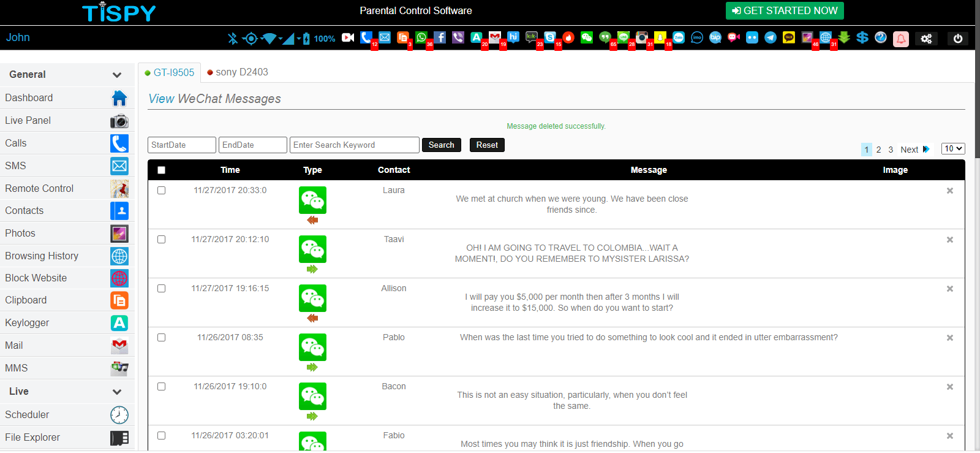This screenshot has height=453, width=980.
Task: Open Browsing History in the sidebar
Action: [x=67, y=256]
